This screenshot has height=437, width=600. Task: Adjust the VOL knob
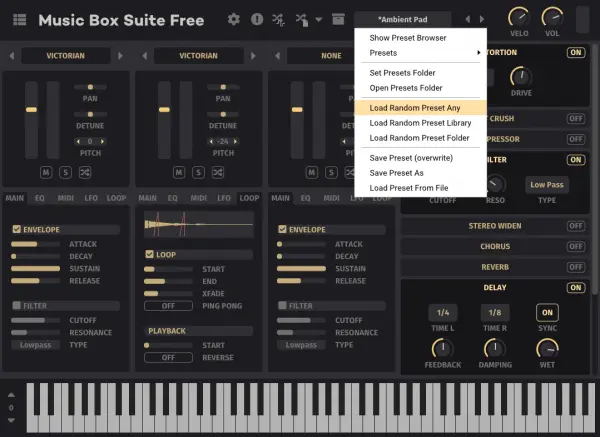[552, 18]
